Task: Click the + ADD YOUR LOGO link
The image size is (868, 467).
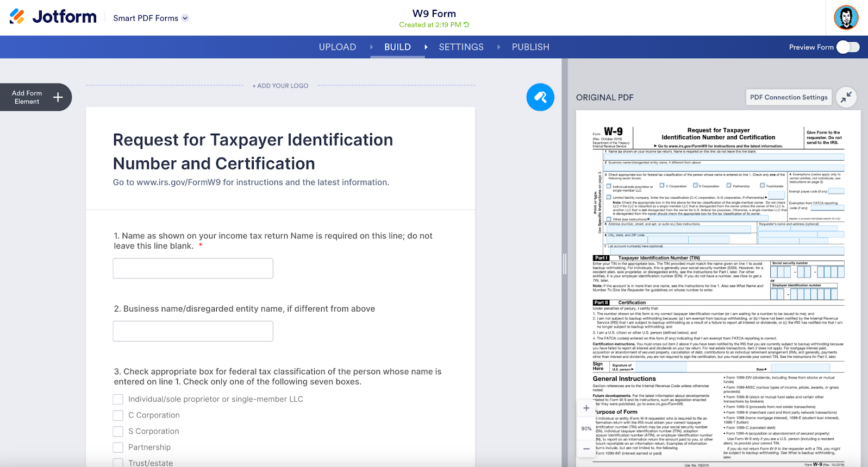Action: tap(280, 86)
